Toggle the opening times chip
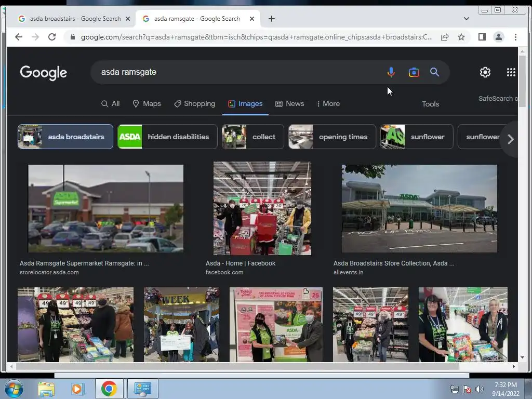Screen dimensions: 532x399 pyautogui.click(x=332, y=137)
